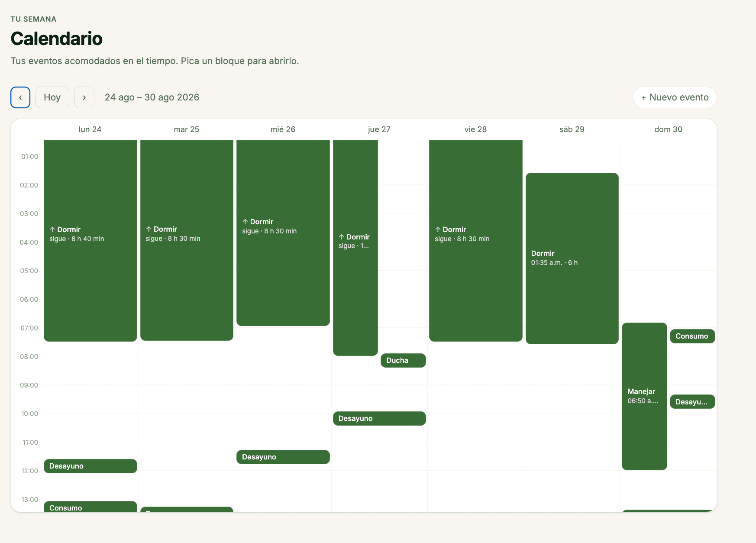Open Tuesday 25 Dormir block
This screenshot has height=543, width=756.
[187, 240]
